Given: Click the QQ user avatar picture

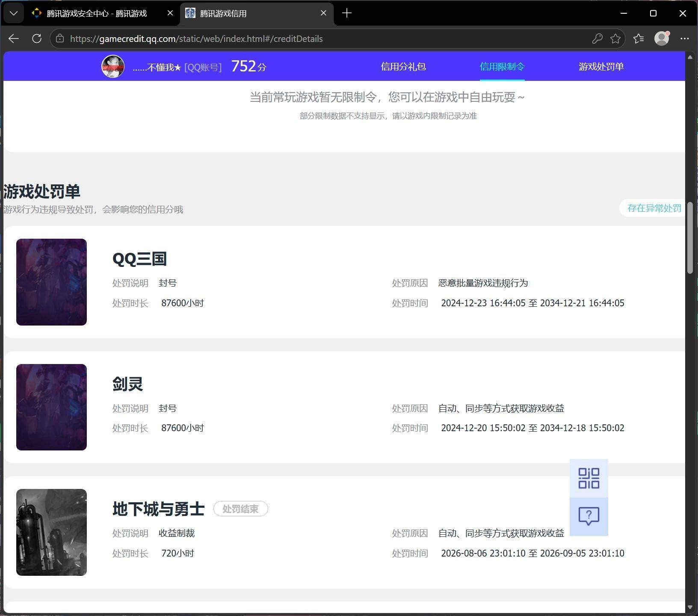Looking at the screenshot, I should click(112, 66).
